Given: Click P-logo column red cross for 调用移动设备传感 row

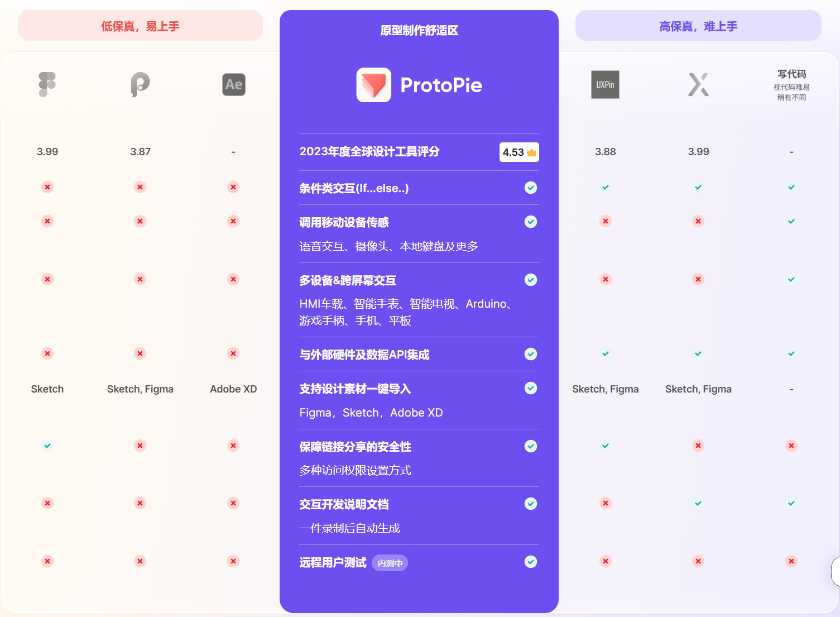Looking at the screenshot, I should point(140,221).
